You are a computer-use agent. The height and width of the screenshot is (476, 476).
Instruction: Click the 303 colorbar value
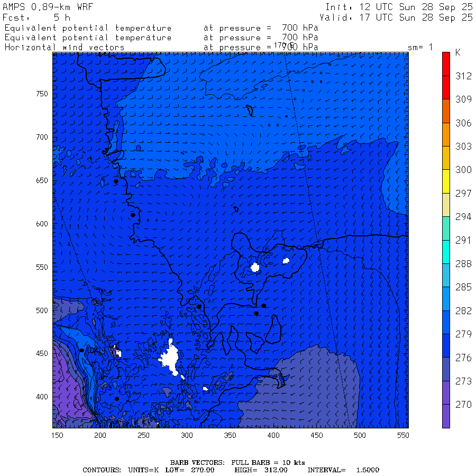click(463, 147)
